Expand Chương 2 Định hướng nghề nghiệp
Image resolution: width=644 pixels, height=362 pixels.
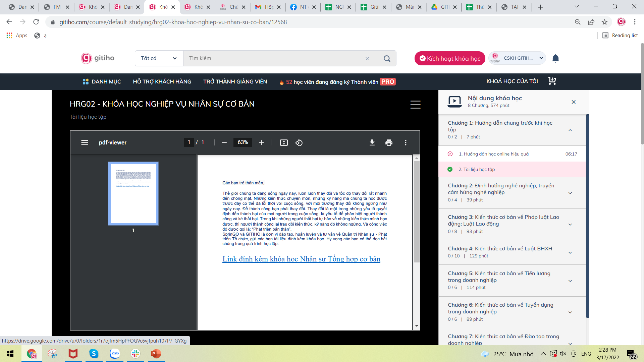tap(570, 193)
